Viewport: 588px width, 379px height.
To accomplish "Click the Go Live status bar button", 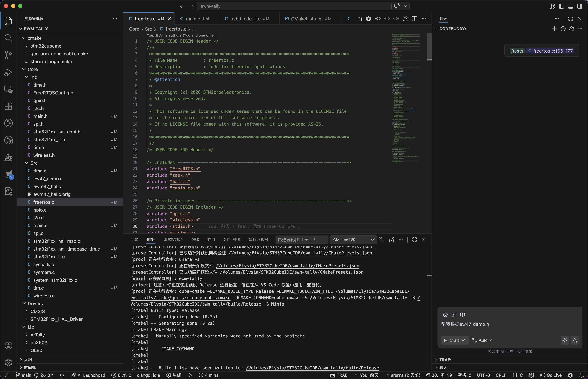I will [551, 375].
